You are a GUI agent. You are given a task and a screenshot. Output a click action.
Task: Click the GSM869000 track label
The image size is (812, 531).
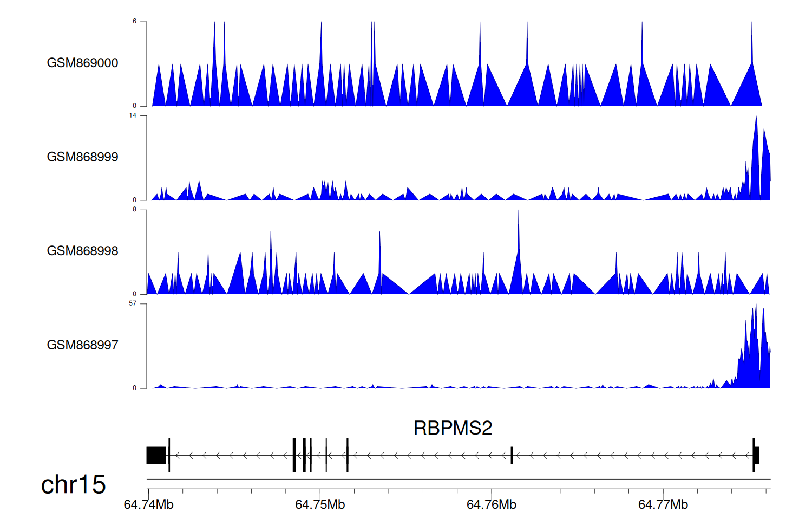point(82,63)
